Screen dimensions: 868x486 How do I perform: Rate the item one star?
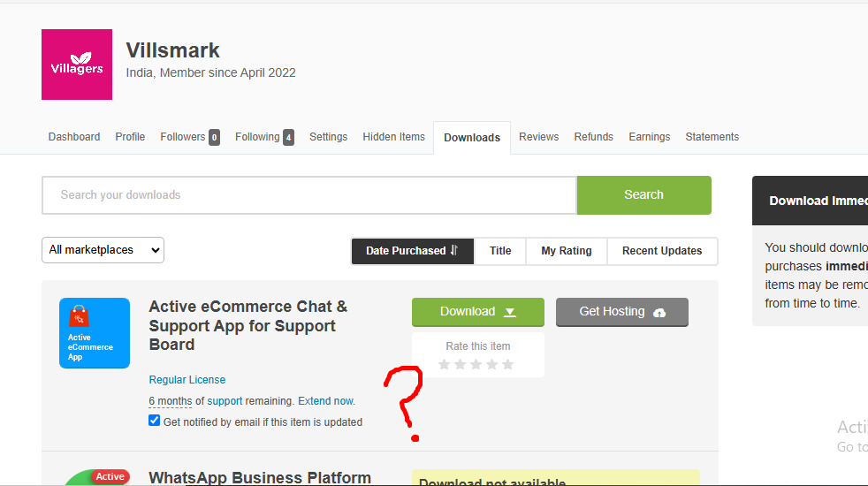pos(444,364)
